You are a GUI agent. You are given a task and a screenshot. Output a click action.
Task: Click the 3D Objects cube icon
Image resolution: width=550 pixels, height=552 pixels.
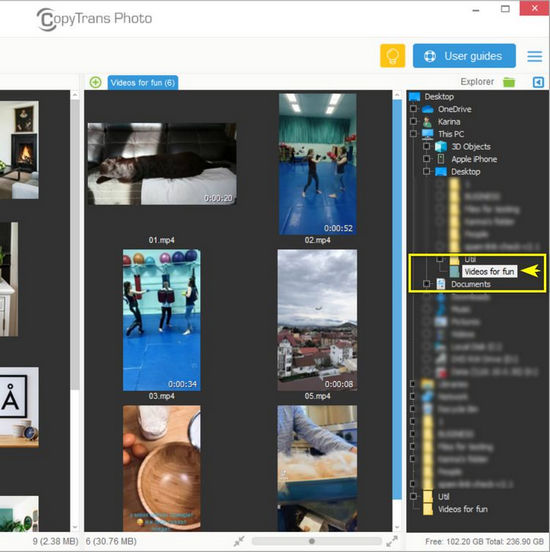click(x=440, y=146)
